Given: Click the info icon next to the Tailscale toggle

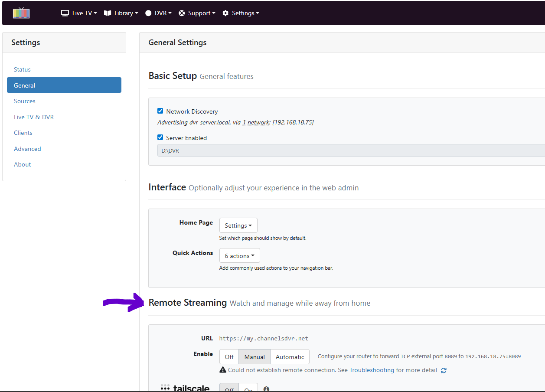Looking at the screenshot, I should [x=266, y=389].
